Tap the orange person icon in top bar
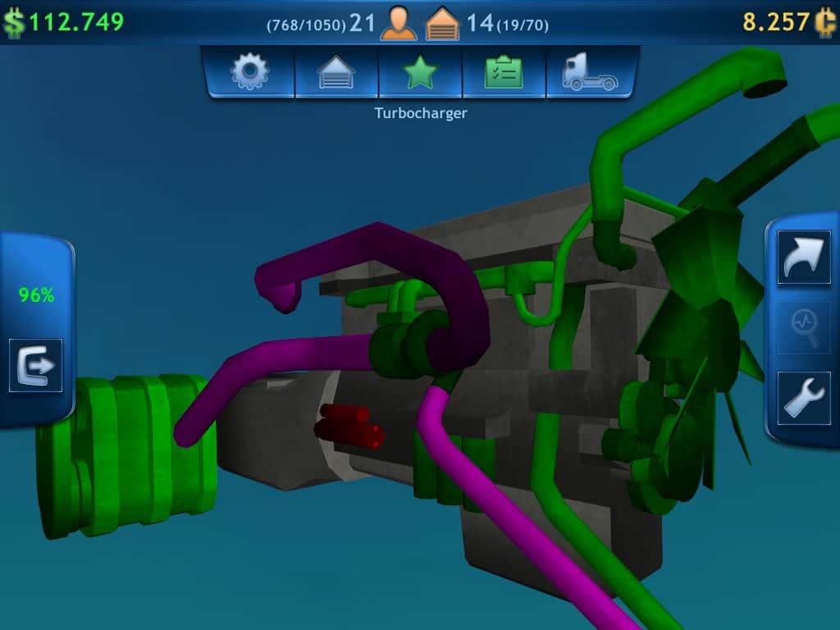Viewport: 840px width, 630px height. point(399,23)
